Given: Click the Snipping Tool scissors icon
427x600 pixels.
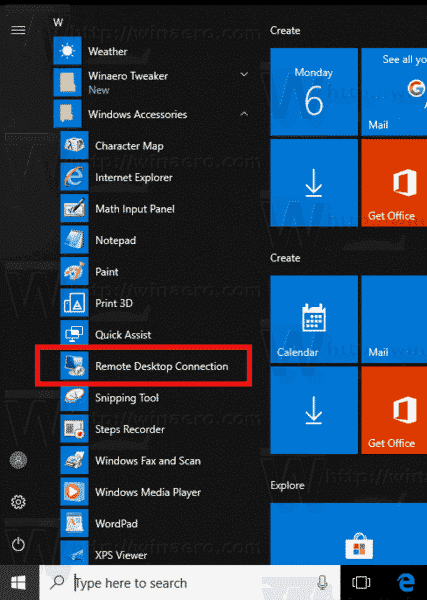Looking at the screenshot, I should point(74,397).
